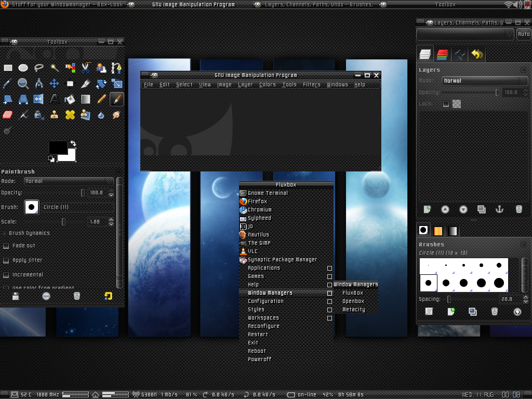Switch to the Patterns tab
Screen dimensions: 532x399
click(438, 231)
